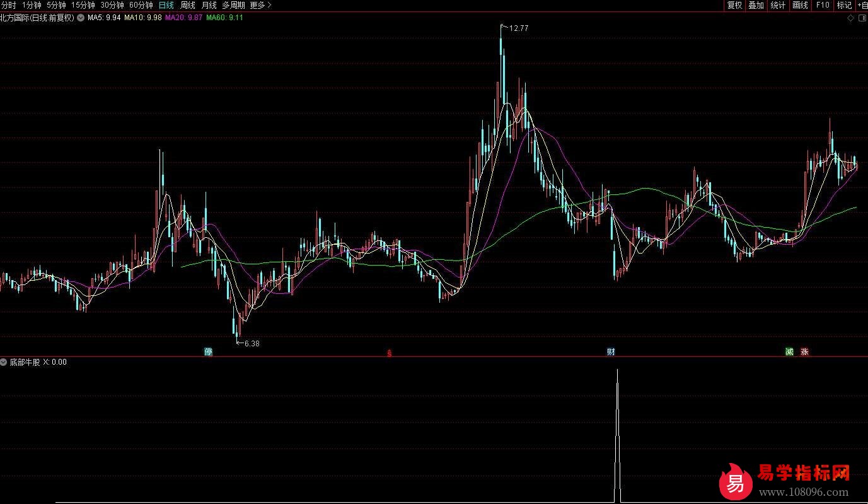
Task: Open the 复权 adjustment options
Action: click(734, 5)
